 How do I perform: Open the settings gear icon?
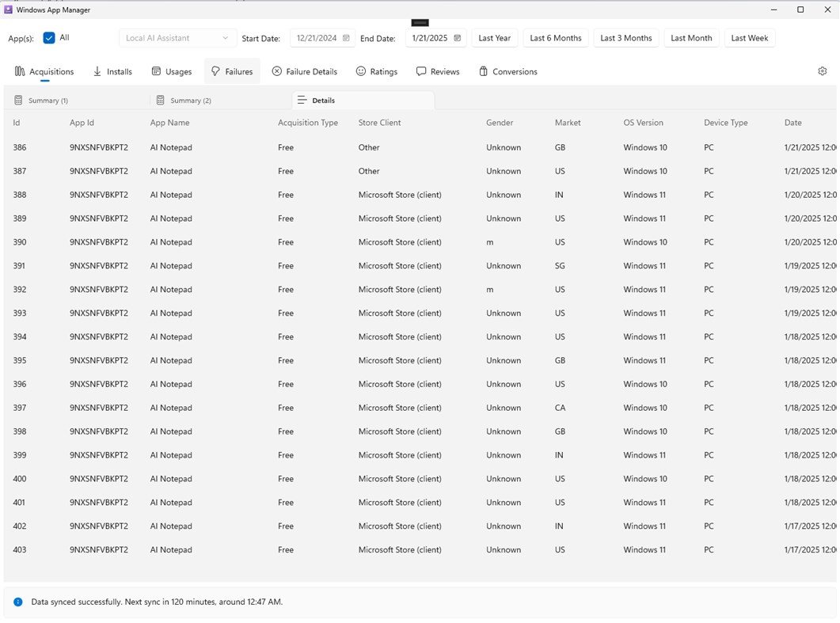click(x=822, y=71)
